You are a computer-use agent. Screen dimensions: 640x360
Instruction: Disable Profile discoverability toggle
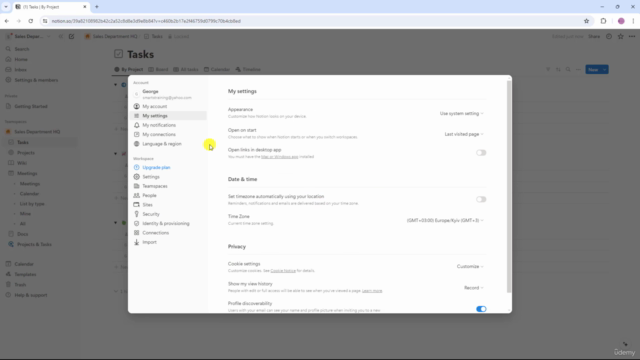tap(481, 309)
